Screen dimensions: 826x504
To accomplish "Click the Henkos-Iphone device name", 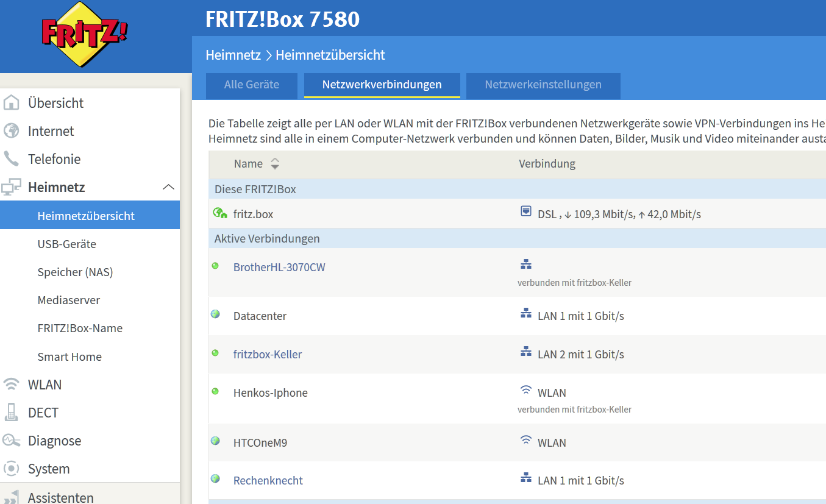I will point(271,392).
